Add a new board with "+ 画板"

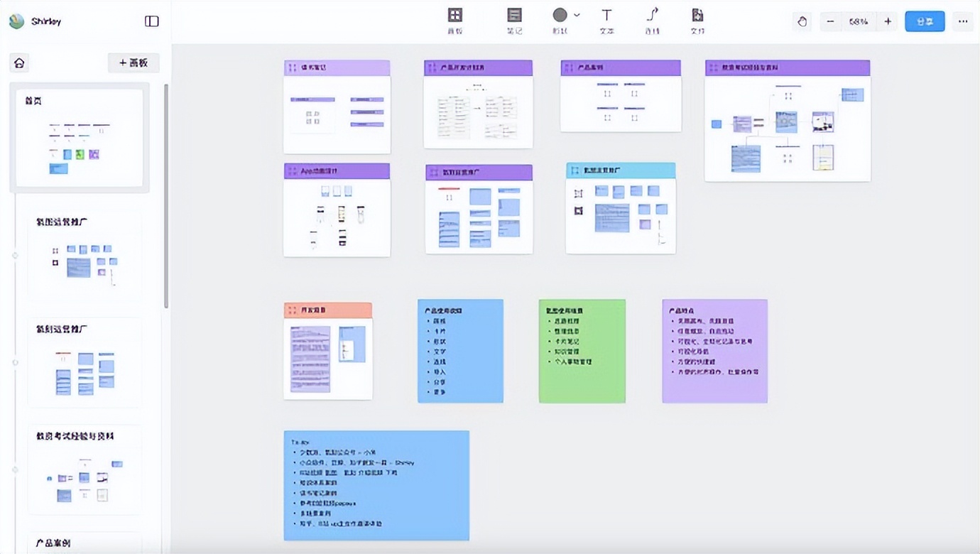tap(134, 63)
